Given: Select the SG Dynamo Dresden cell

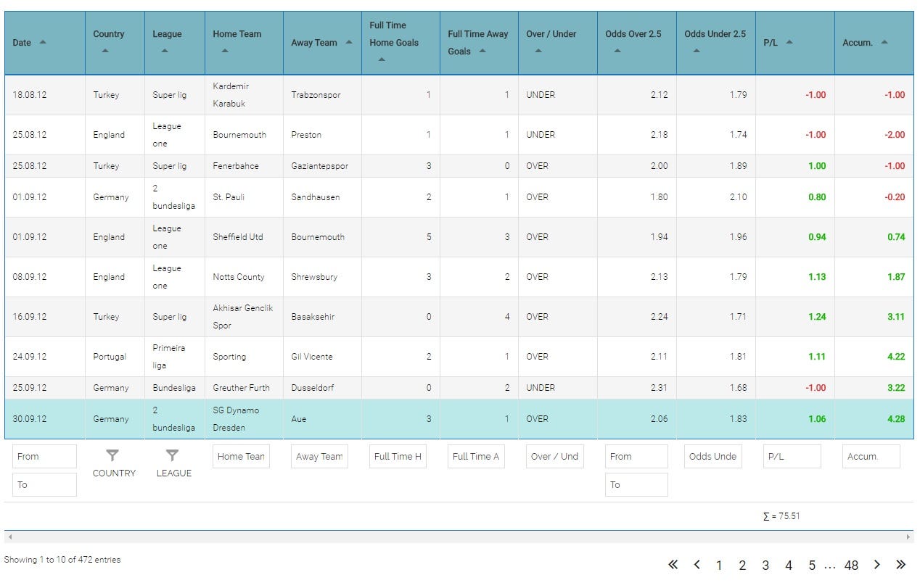Looking at the screenshot, I should point(244,418).
